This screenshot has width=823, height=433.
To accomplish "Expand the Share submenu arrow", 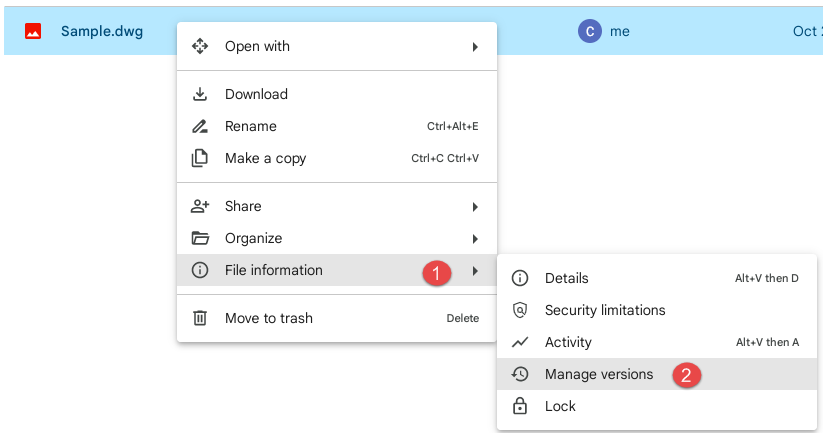I will coord(475,207).
